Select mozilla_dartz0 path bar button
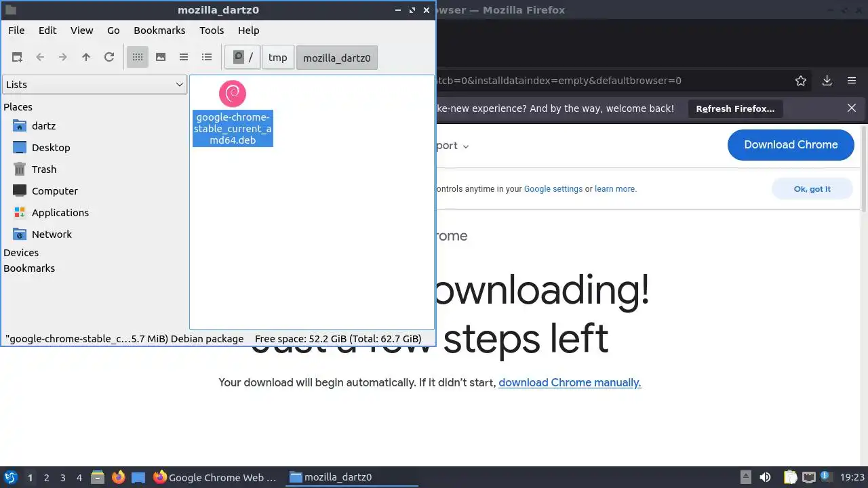 point(337,58)
